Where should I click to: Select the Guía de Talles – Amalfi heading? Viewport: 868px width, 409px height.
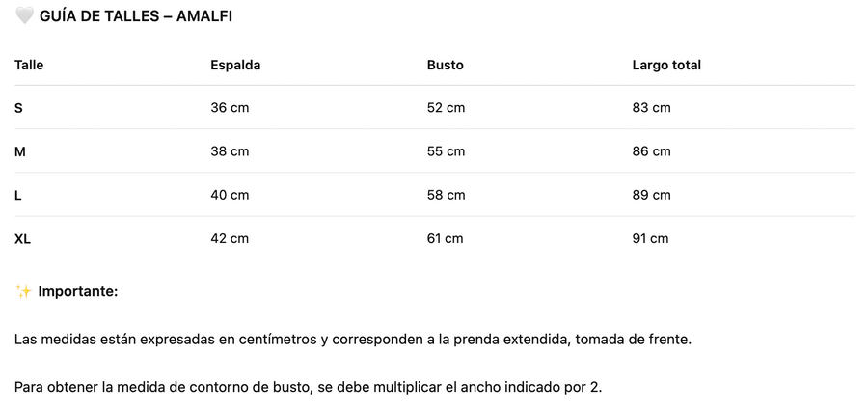tap(136, 16)
